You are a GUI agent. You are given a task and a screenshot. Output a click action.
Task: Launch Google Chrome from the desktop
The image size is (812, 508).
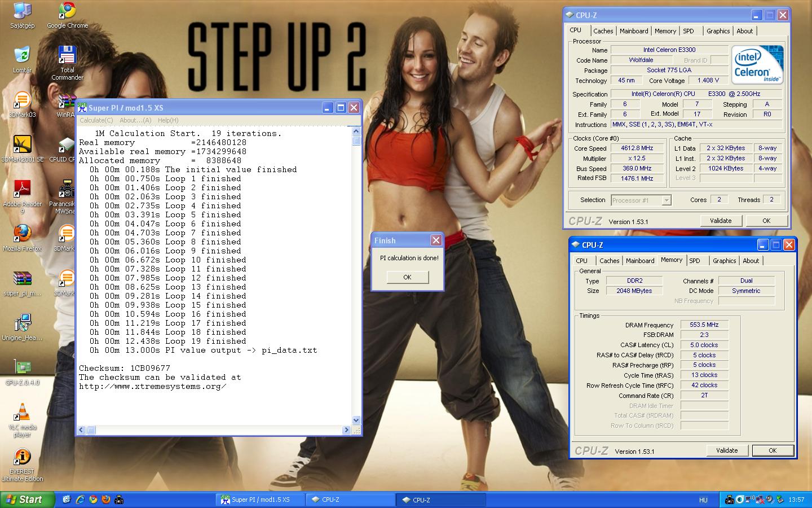67,15
